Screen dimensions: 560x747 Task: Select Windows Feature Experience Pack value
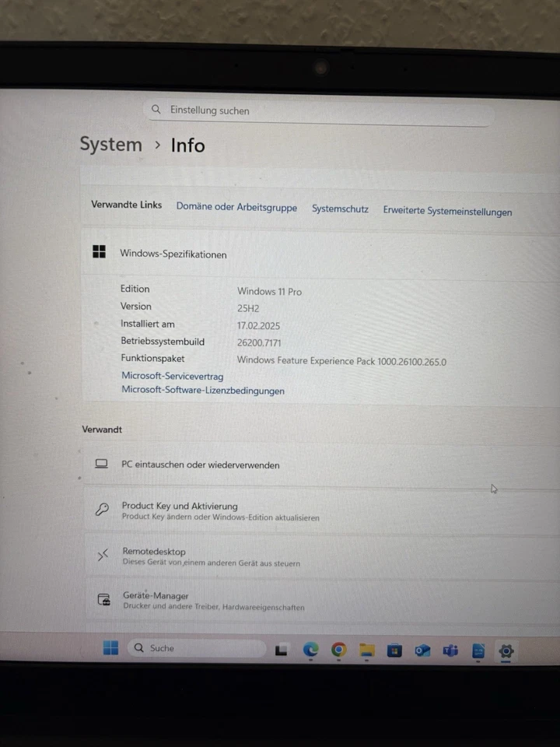click(342, 360)
